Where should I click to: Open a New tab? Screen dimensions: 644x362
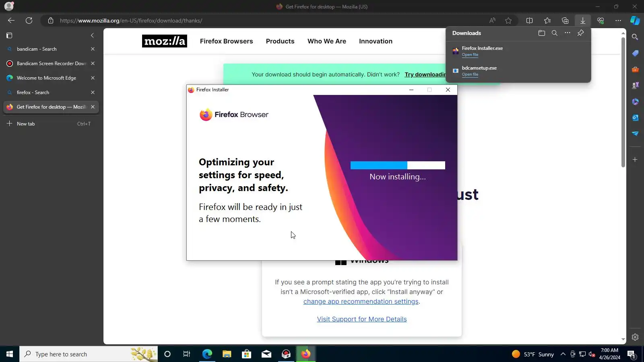tap(51, 124)
